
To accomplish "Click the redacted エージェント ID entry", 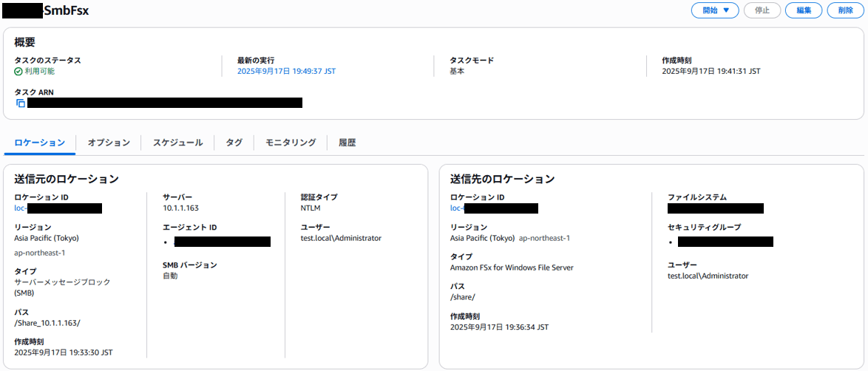I will pyautogui.click(x=222, y=242).
